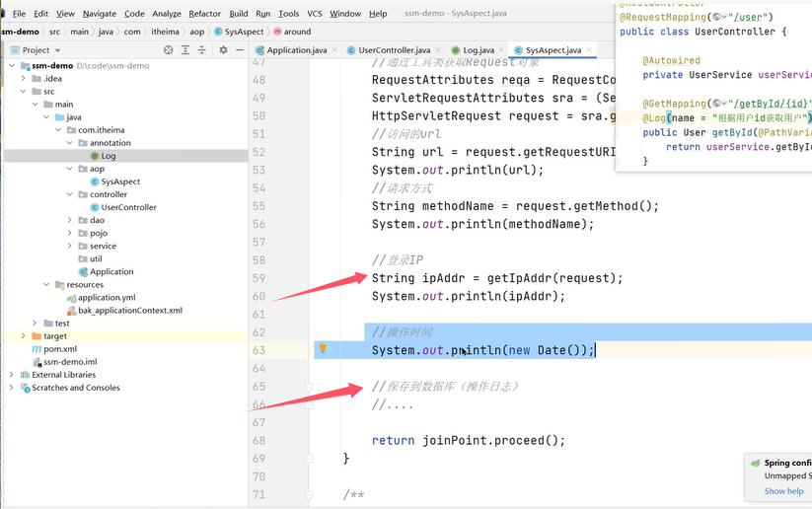812x509 pixels.
Task: Toggle fold marker on line 65
Action: 309,387
